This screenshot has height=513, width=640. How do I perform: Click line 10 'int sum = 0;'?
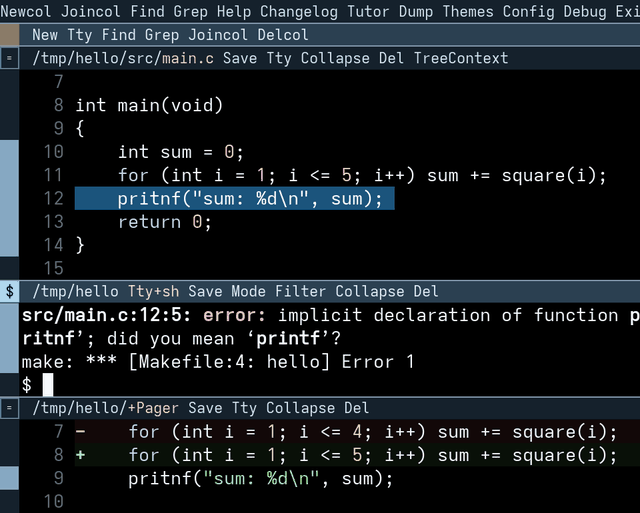tap(181, 152)
